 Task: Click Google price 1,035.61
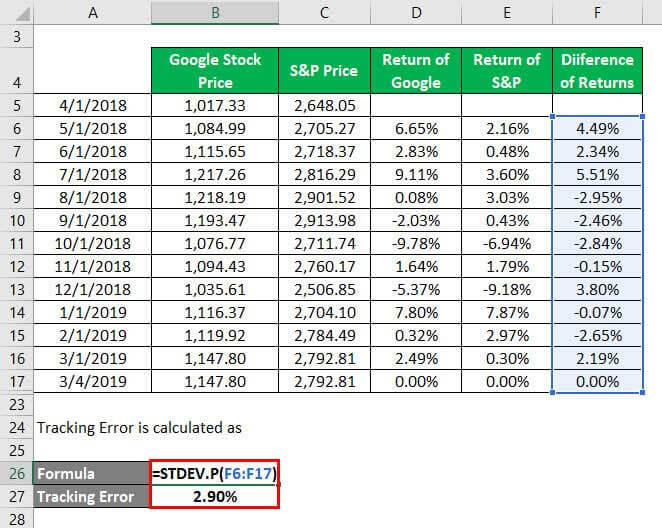point(215,290)
